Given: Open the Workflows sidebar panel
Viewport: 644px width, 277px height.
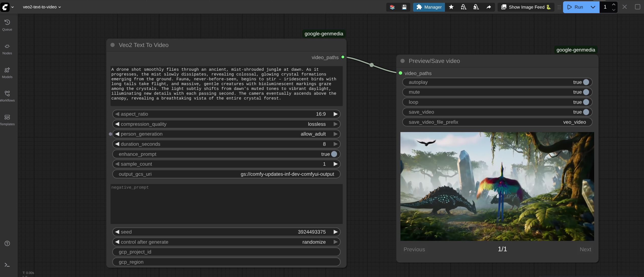Looking at the screenshot, I should pyautogui.click(x=7, y=96).
